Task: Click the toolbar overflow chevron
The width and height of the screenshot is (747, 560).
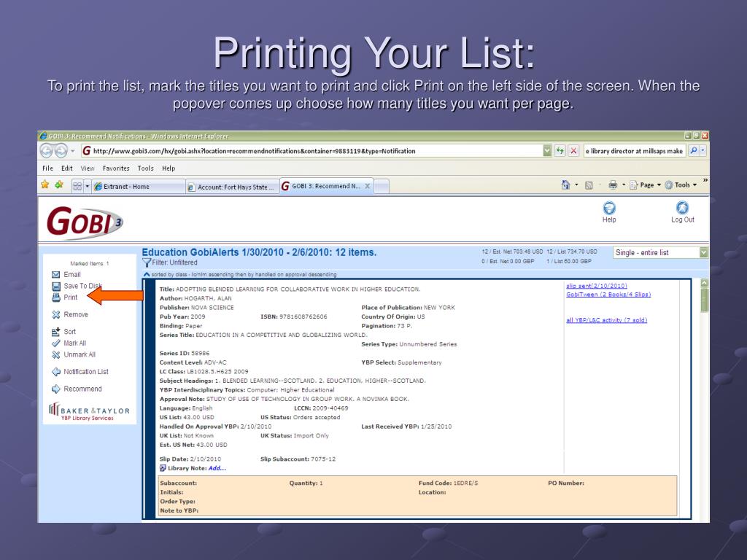Action: click(705, 181)
